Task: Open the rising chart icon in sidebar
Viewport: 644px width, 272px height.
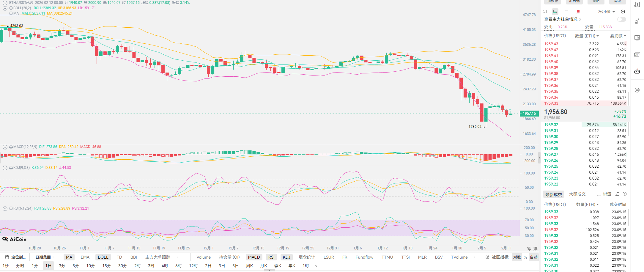Action: point(637,21)
